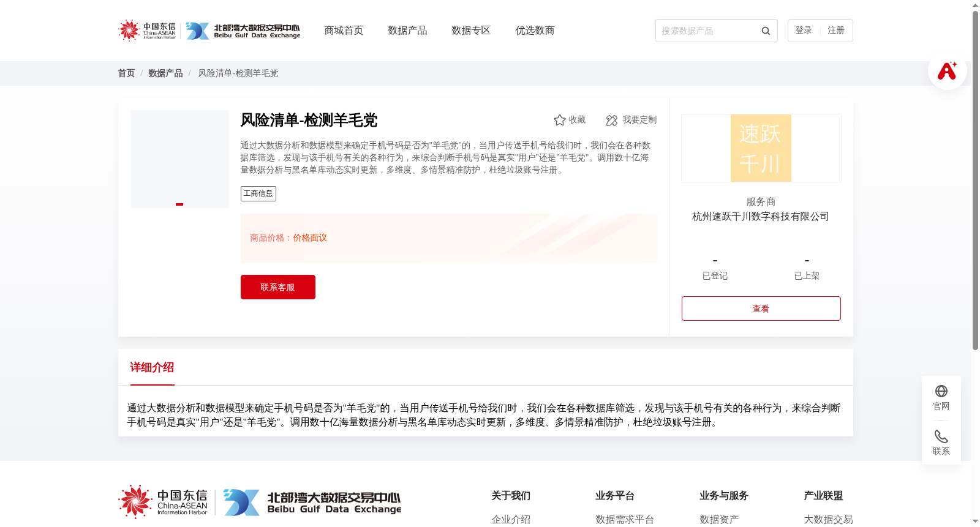The width and height of the screenshot is (980, 527).
Task: Click the footer 业务与服务 heading
Action: click(724, 496)
